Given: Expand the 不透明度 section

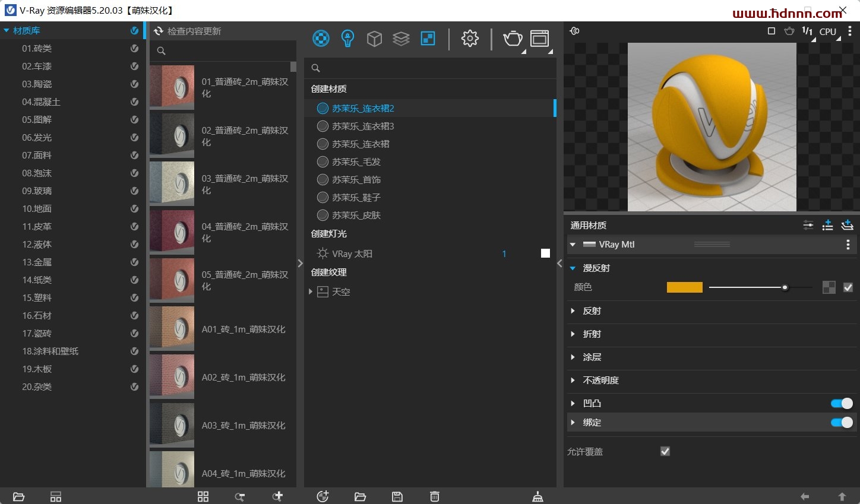Looking at the screenshot, I should pos(573,381).
